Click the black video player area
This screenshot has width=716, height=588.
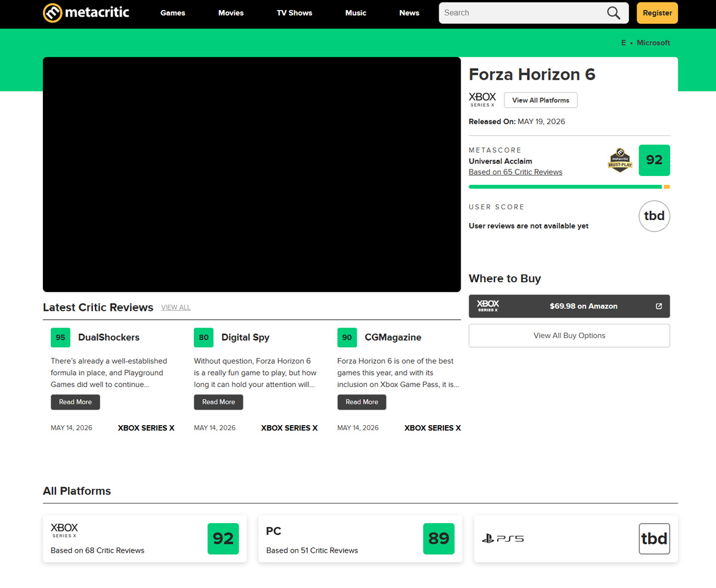(x=252, y=174)
